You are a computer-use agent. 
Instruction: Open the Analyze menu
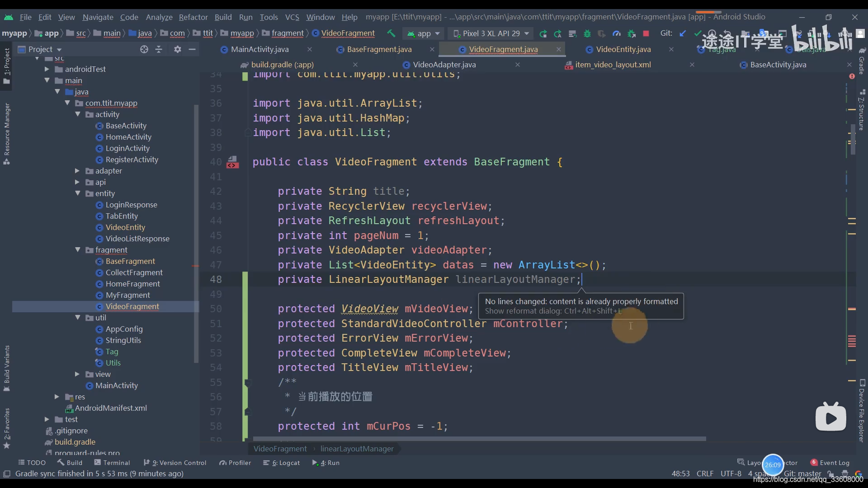[159, 17]
